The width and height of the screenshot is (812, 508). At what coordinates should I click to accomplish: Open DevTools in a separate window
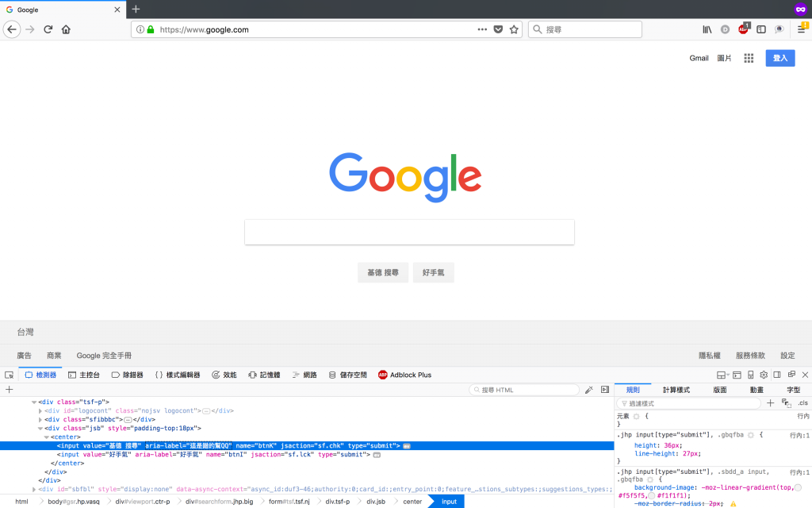791,375
